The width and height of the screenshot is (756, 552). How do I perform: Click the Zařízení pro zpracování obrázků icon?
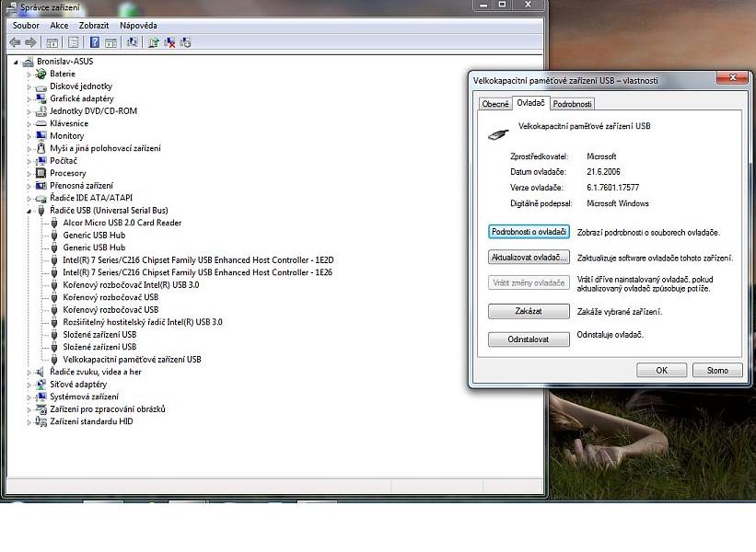(x=41, y=409)
